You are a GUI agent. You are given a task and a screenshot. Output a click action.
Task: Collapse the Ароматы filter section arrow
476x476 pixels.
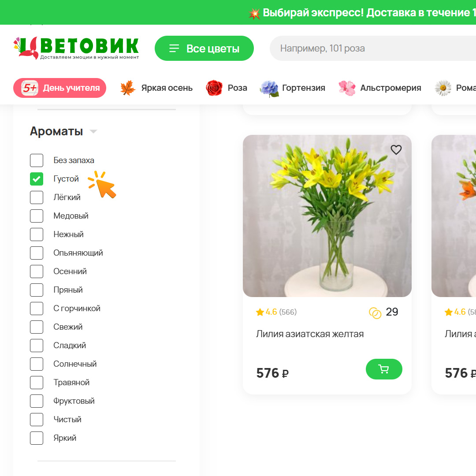pyautogui.click(x=93, y=131)
